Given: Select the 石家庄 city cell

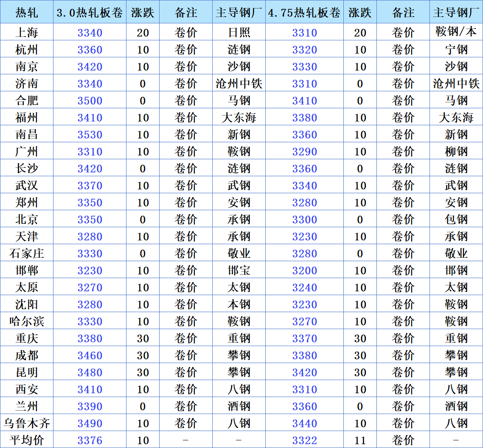Looking at the screenshot, I should tap(27, 254).
